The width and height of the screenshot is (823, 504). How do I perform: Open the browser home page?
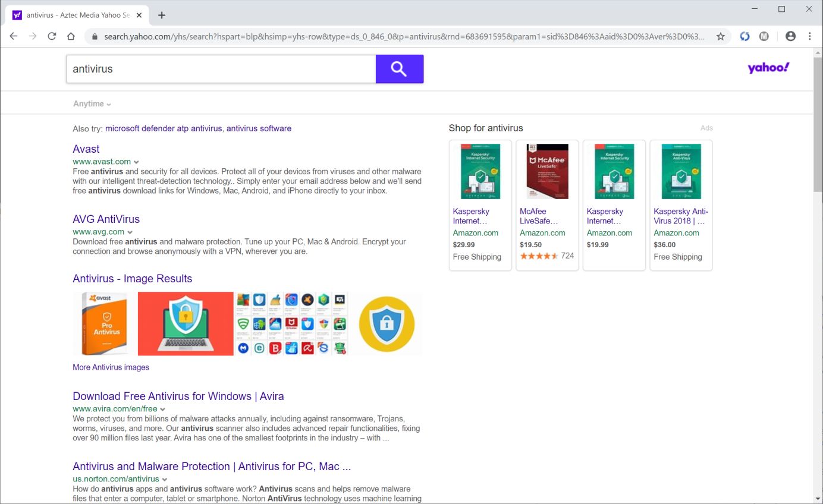71,36
